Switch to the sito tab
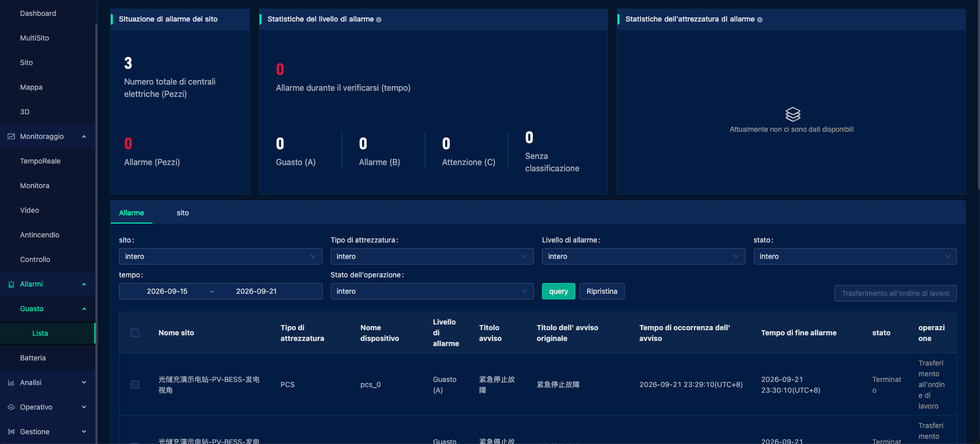The height and width of the screenshot is (444, 980). [183, 213]
